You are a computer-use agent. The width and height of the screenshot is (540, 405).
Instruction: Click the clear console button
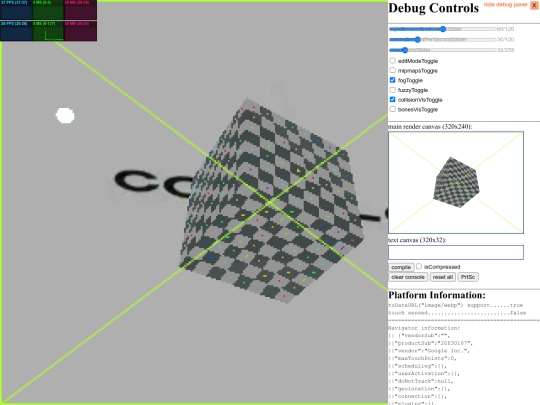(408, 277)
